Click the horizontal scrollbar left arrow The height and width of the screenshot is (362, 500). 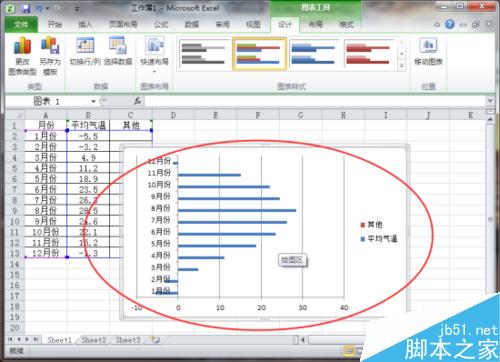pyautogui.click(x=303, y=340)
